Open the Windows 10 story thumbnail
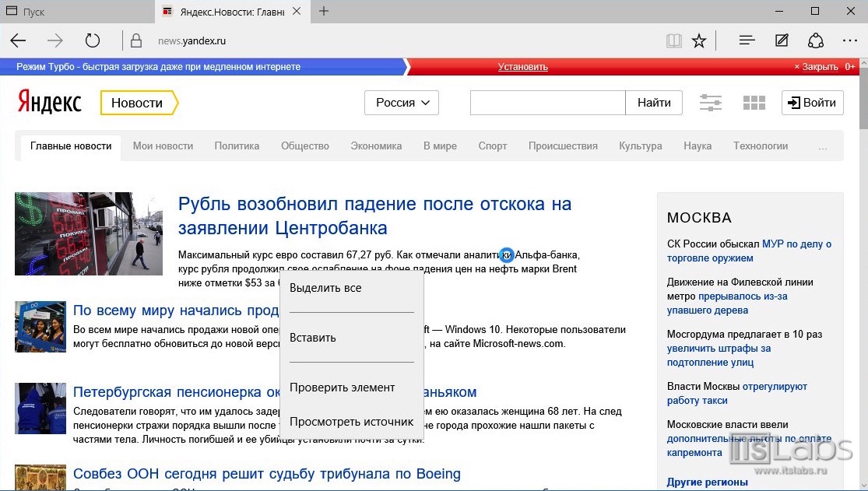Image resolution: width=868 pixels, height=491 pixels. [40, 327]
